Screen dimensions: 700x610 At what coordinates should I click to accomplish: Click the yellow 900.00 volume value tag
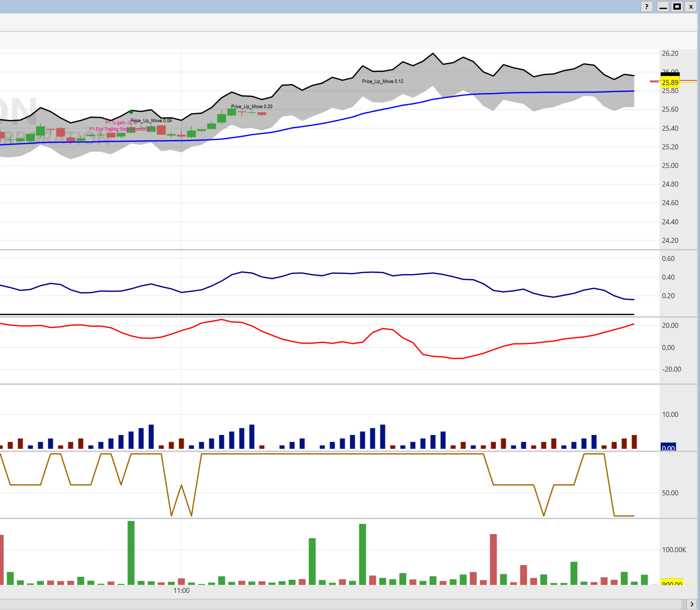pyautogui.click(x=671, y=583)
